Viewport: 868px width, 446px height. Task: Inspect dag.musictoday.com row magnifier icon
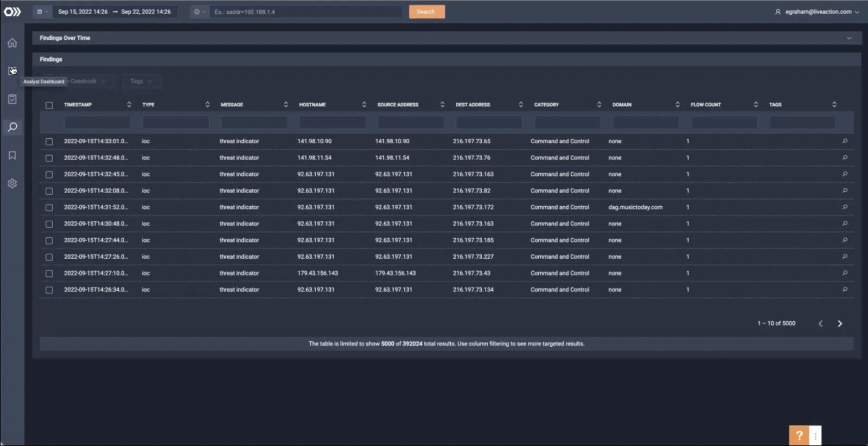click(845, 207)
